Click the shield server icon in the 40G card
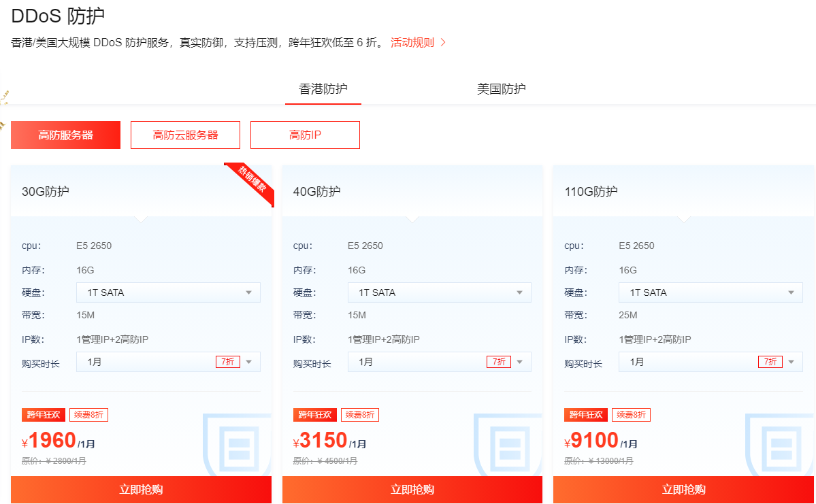This screenshot has width=816, height=504. tap(508, 445)
